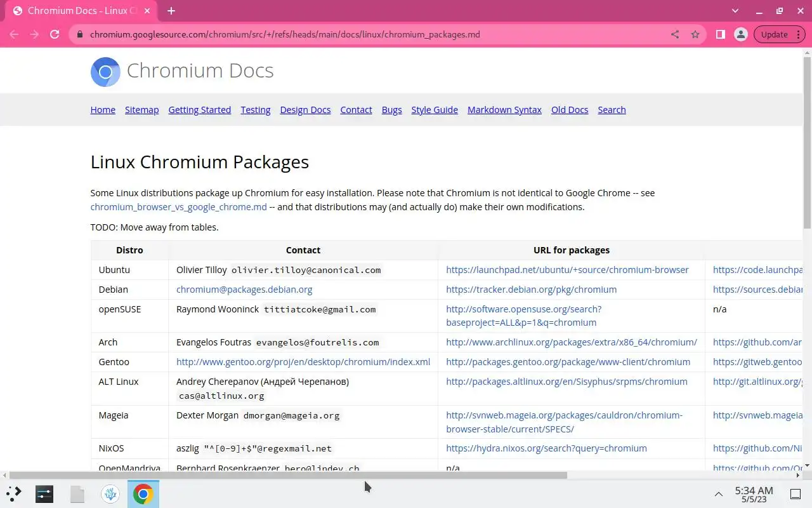Image resolution: width=812 pixels, height=508 pixels.
Task: Open chromium_browser_vs_google_chrome.md link
Action: click(178, 207)
